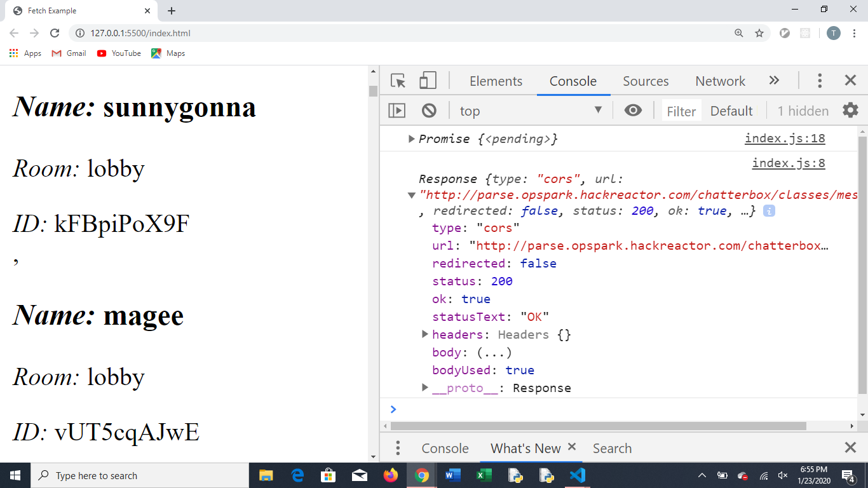View site information icon
Viewport: 868px width, 488px height.
click(x=79, y=33)
